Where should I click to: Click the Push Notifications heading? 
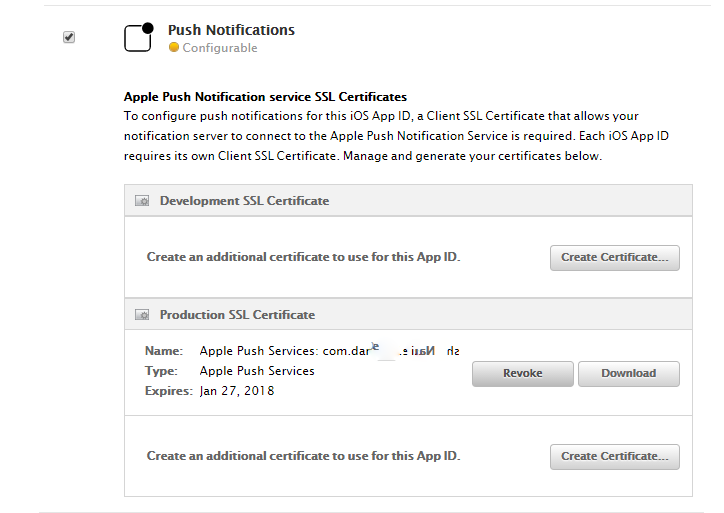pyautogui.click(x=231, y=30)
